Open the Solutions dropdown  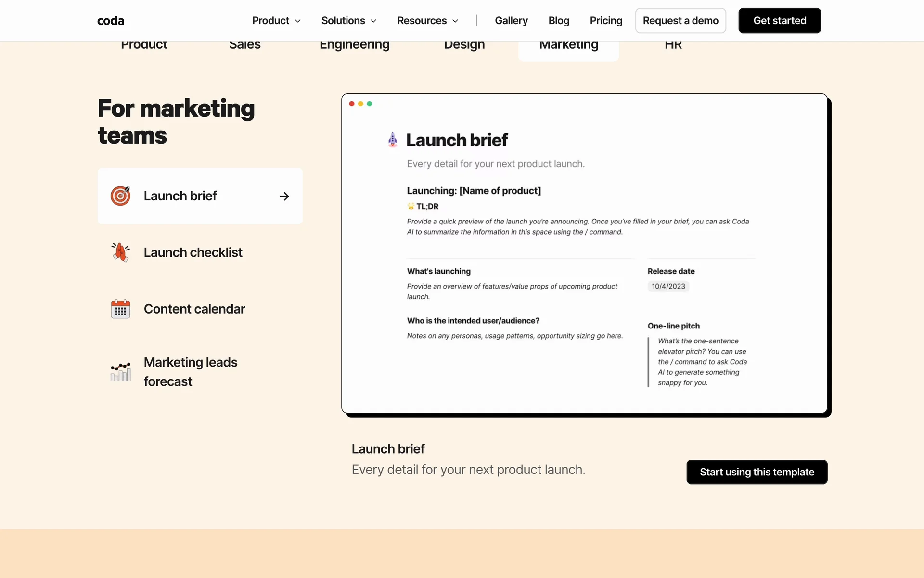pos(348,21)
